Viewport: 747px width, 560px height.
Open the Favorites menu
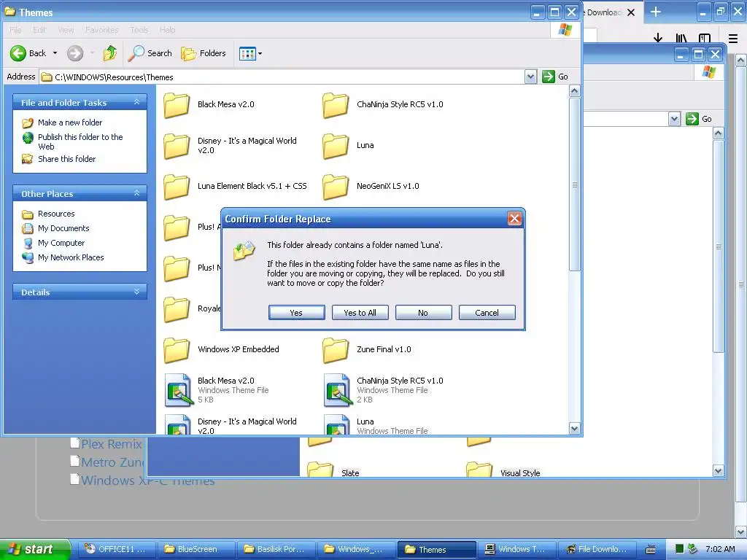(102, 29)
